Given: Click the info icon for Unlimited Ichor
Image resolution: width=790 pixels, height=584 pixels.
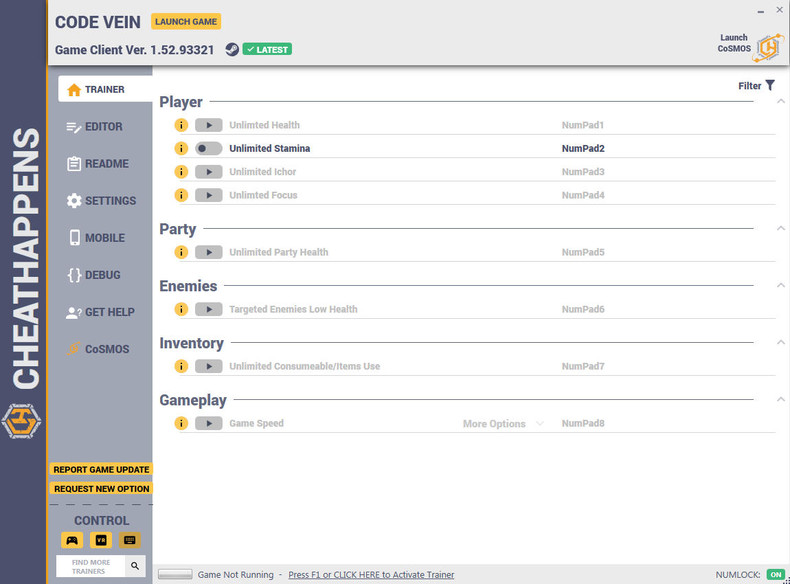Looking at the screenshot, I should [x=181, y=172].
